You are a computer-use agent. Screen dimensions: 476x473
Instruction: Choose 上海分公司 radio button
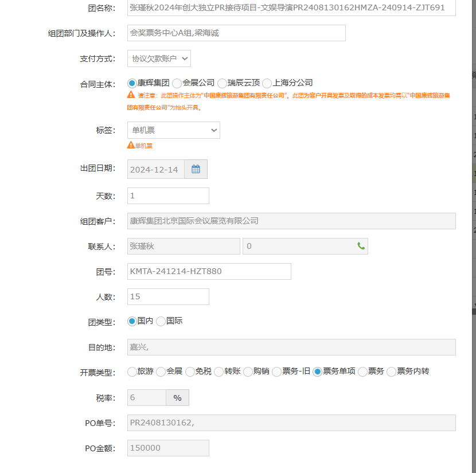[x=267, y=83]
